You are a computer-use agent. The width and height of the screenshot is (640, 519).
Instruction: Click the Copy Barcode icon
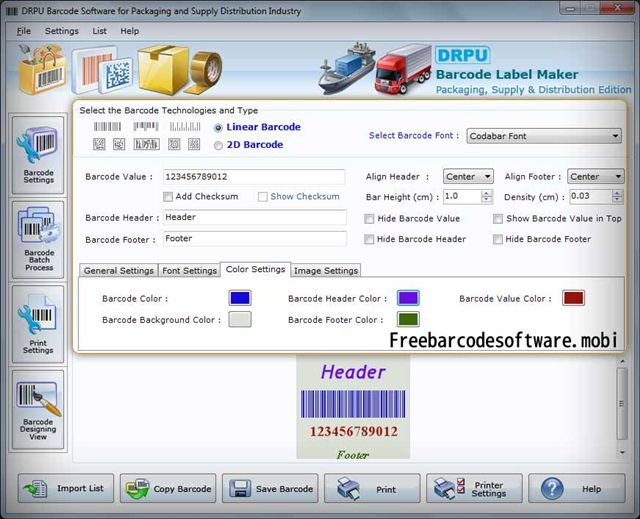tap(138, 488)
